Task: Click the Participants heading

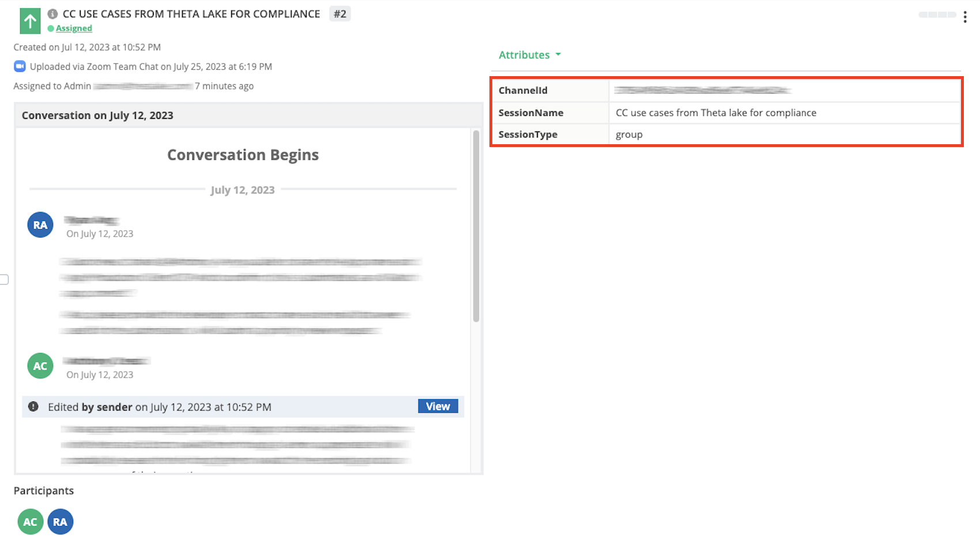Action: click(44, 491)
